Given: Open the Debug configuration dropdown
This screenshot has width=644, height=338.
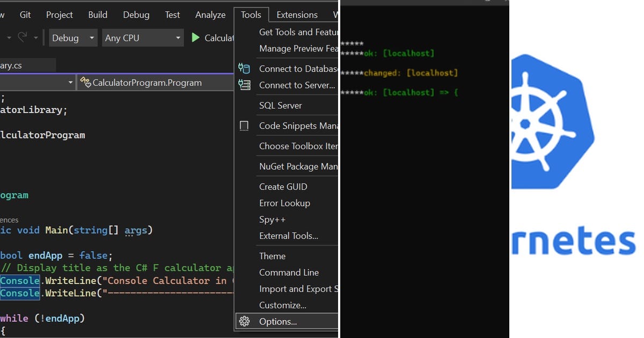Looking at the screenshot, I should tap(74, 38).
